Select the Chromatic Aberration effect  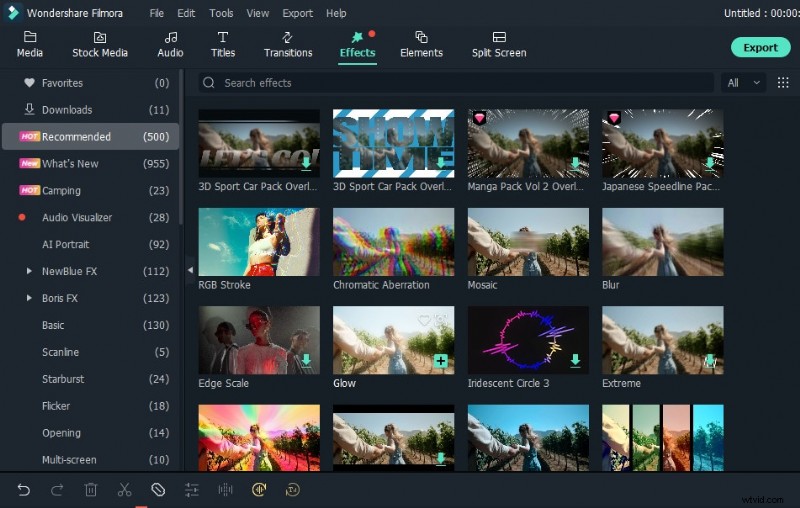pos(393,242)
